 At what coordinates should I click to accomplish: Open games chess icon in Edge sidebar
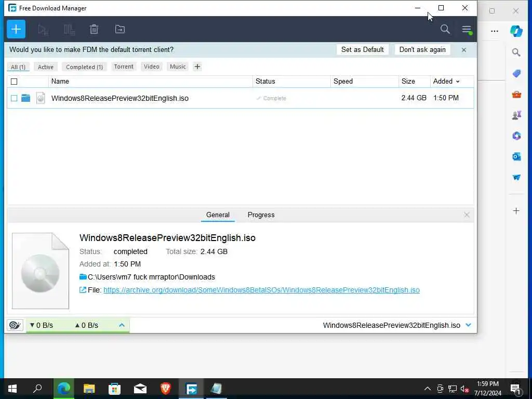tap(516, 115)
